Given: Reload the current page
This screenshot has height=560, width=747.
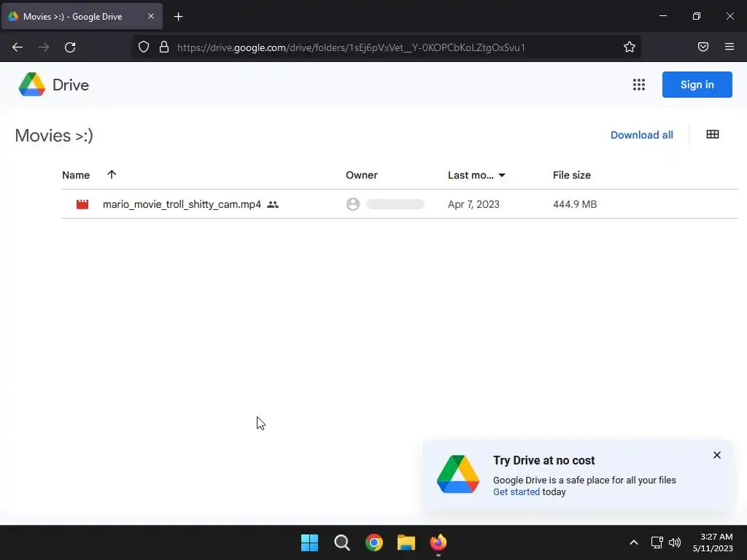Looking at the screenshot, I should pyautogui.click(x=70, y=47).
